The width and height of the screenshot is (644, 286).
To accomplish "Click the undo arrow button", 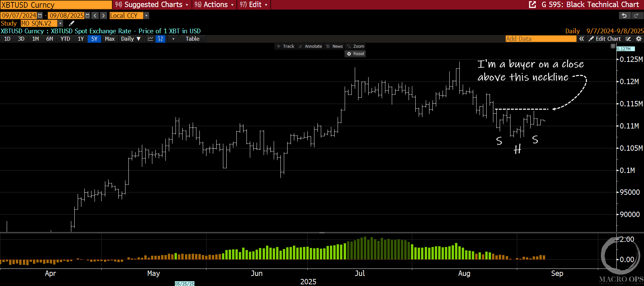I will 624,15.
